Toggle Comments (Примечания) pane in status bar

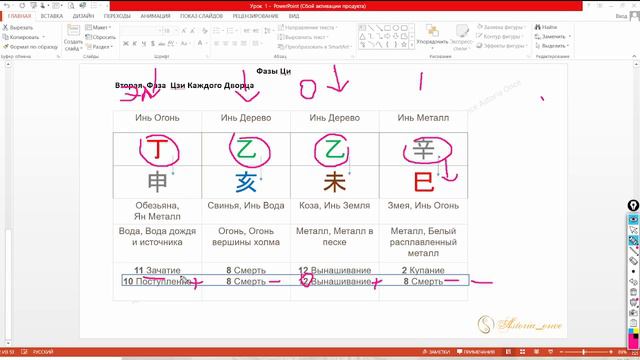476,352
